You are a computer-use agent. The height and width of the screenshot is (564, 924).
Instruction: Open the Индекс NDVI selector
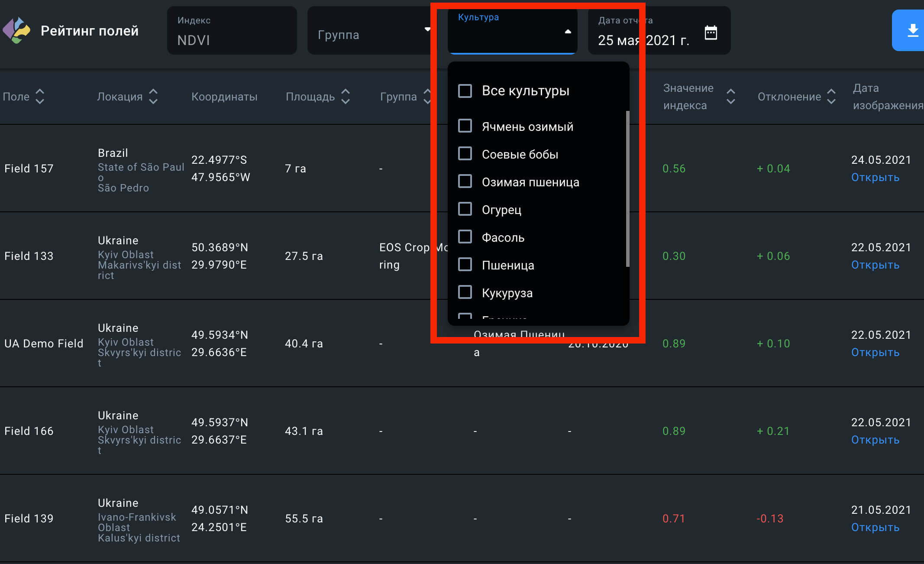pos(232,30)
